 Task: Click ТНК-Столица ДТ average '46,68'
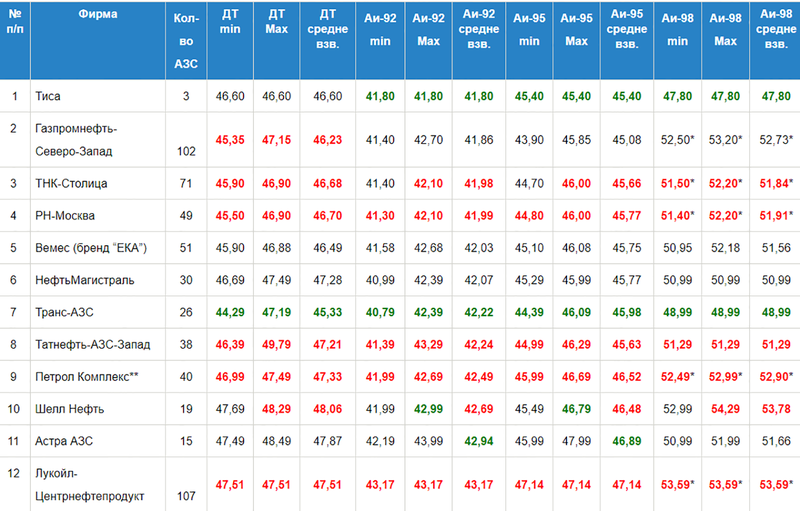coord(328,184)
